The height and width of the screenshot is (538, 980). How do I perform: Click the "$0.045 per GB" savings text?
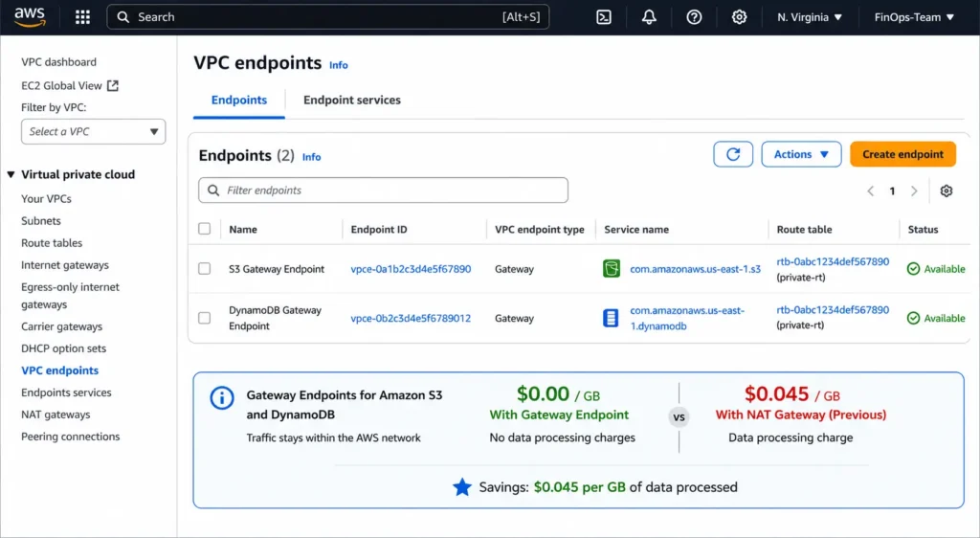coord(579,487)
